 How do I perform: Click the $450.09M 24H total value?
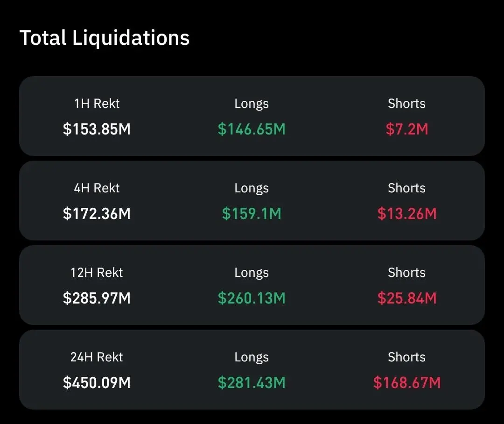tap(97, 383)
